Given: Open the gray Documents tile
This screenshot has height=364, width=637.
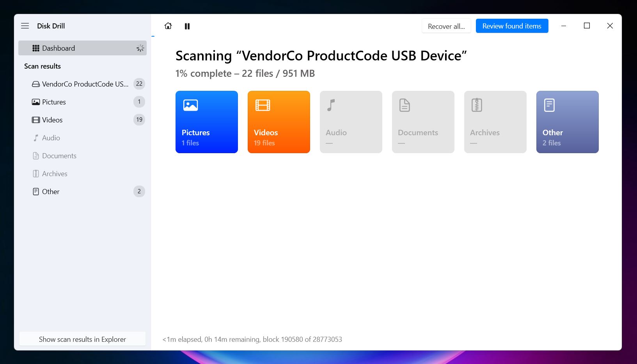Looking at the screenshot, I should point(423,122).
